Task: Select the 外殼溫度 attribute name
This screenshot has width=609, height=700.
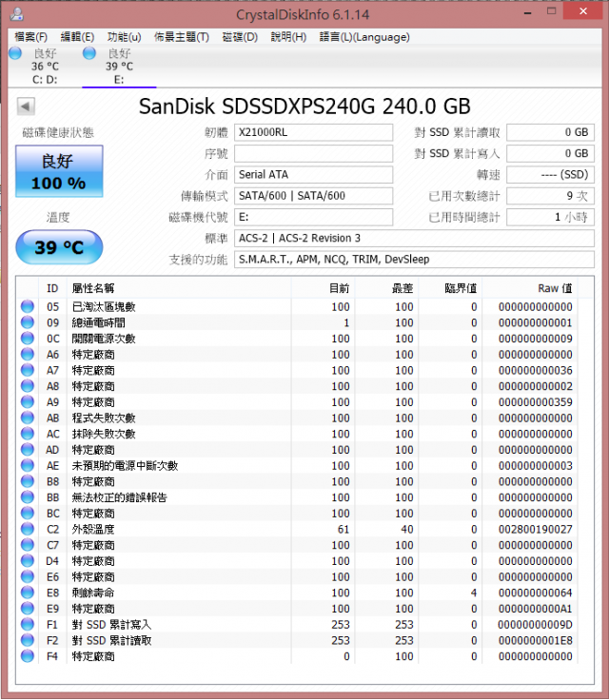Action: tap(93, 530)
